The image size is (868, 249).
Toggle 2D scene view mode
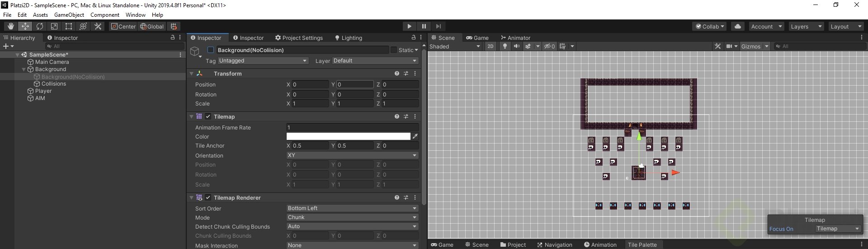tap(491, 46)
